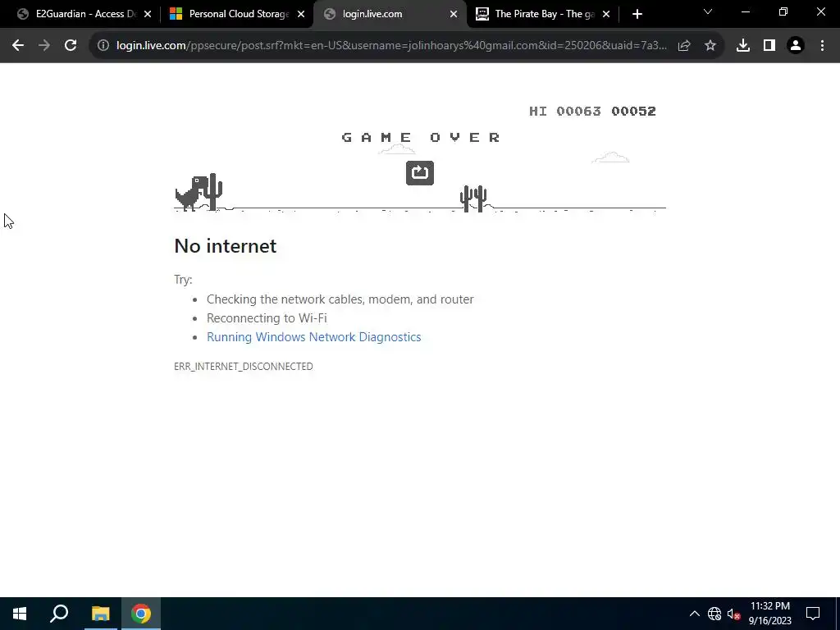Click 'Checking the network cables, modem, and router'
840x630 pixels.
tap(340, 299)
